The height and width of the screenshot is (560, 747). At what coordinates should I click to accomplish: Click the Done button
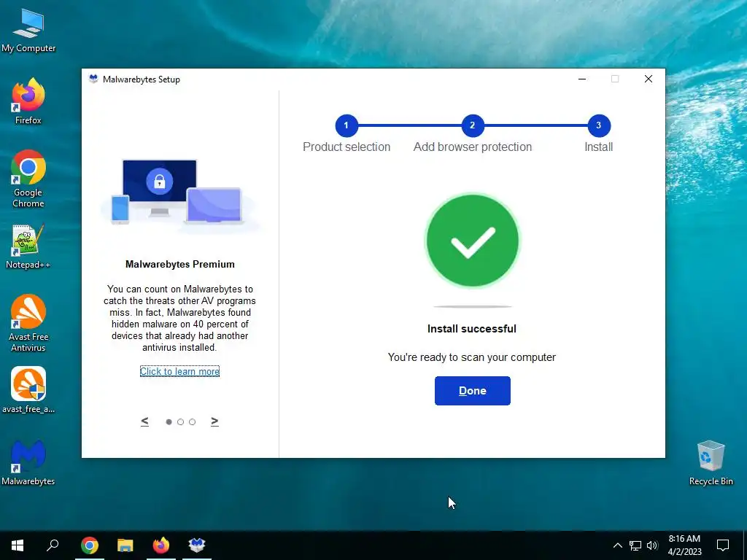[472, 391]
